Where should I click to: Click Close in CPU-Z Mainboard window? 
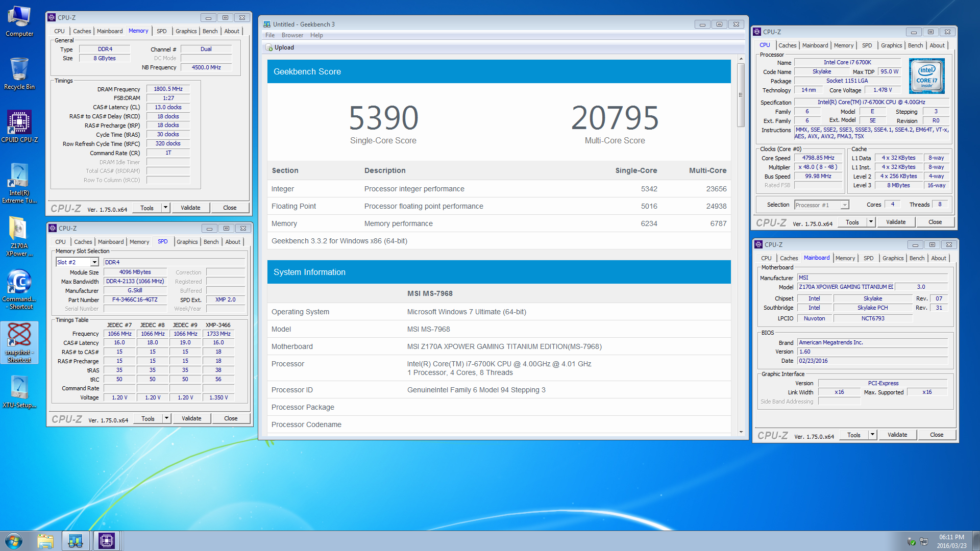[937, 435]
